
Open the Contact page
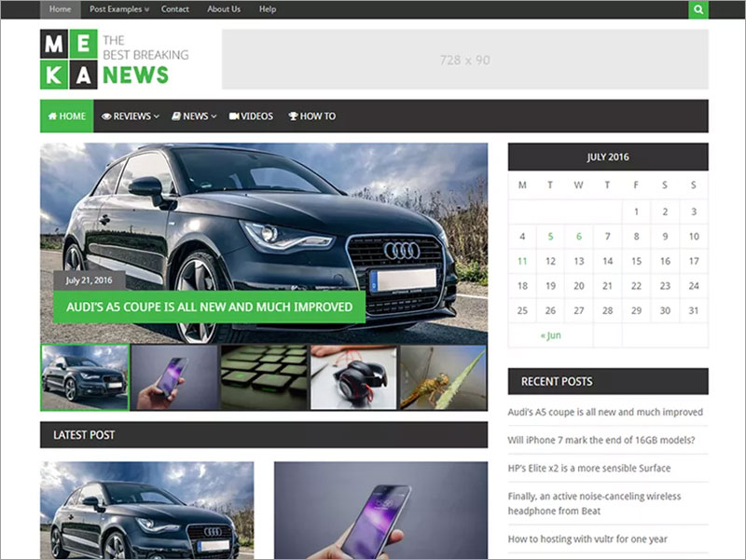point(175,9)
